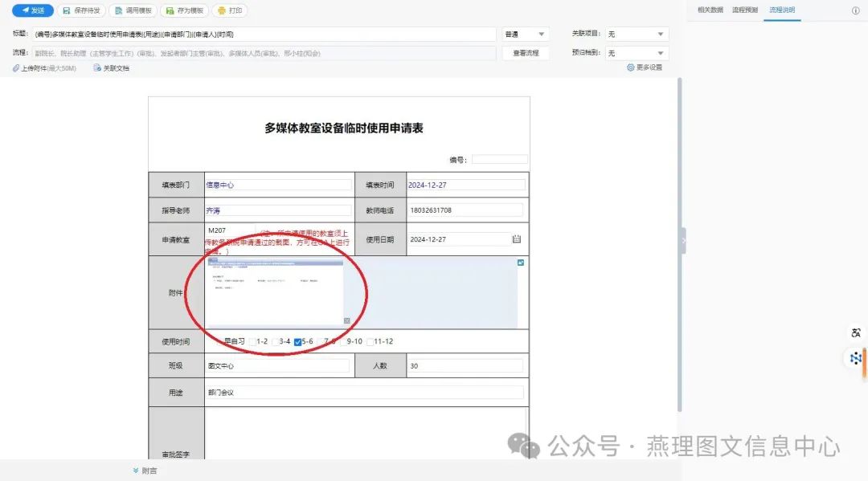Image resolution: width=868 pixels, height=481 pixels.
Task: Check the 11-12 time slot checkbox
Action: 370,342
